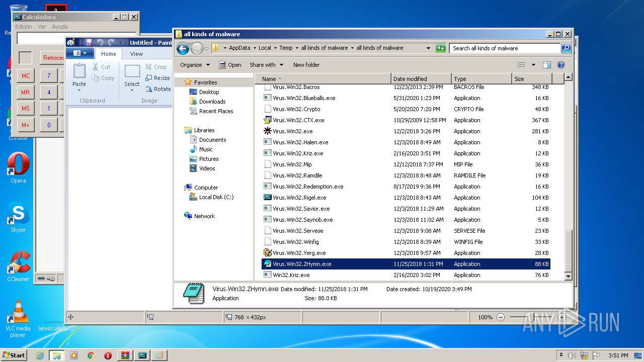
Task: Click the Forward arrow in Explorer
Action: tap(197, 48)
